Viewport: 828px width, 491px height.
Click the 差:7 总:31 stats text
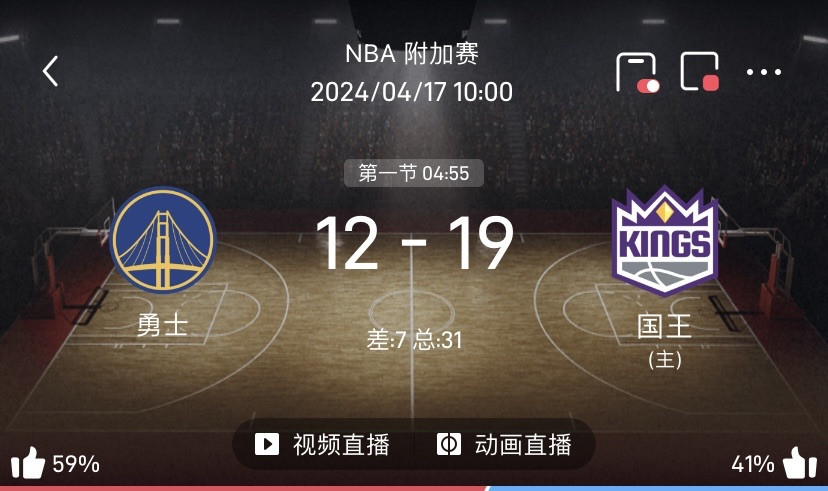tap(414, 339)
